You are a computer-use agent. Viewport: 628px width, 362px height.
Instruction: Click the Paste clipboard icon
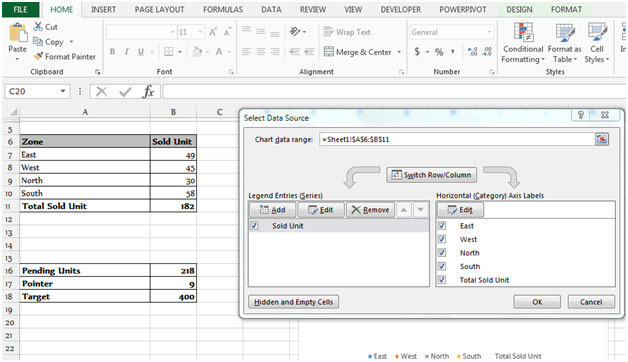(x=18, y=33)
